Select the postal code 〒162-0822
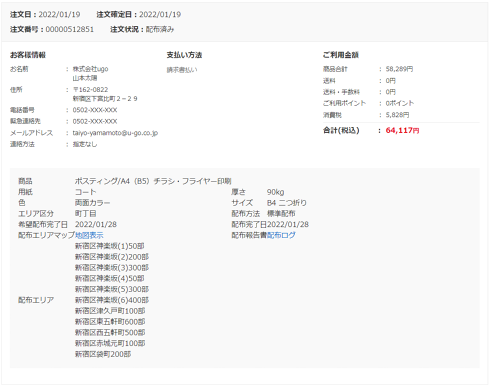This screenshot has height=387, width=490. point(90,90)
